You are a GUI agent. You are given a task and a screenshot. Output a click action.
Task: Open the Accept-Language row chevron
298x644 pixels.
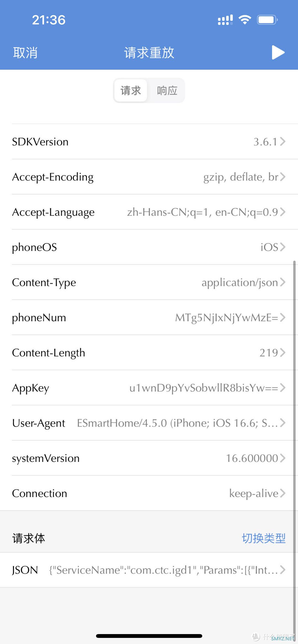283,212
